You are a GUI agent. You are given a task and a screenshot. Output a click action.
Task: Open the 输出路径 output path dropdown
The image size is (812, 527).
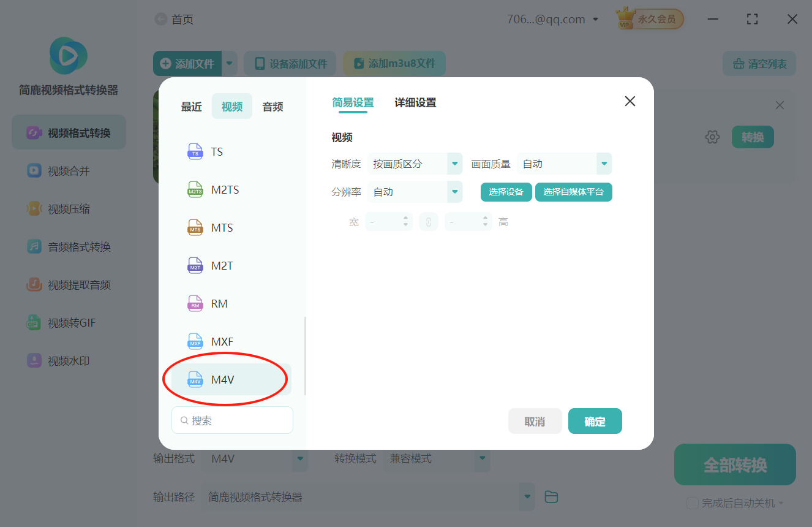pos(526,496)
